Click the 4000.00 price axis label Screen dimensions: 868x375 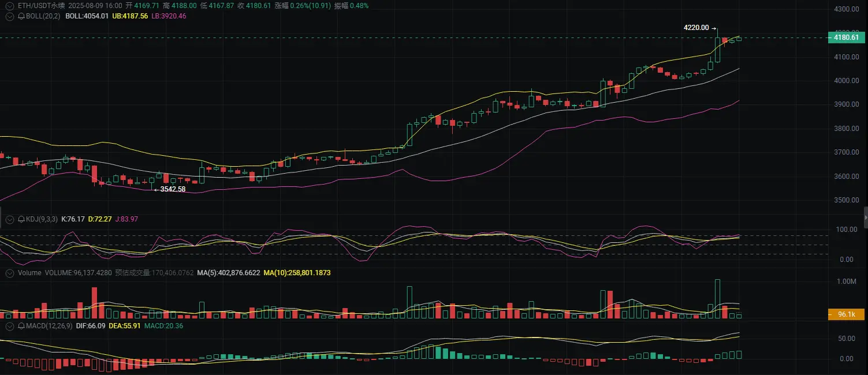pos(846,81)
